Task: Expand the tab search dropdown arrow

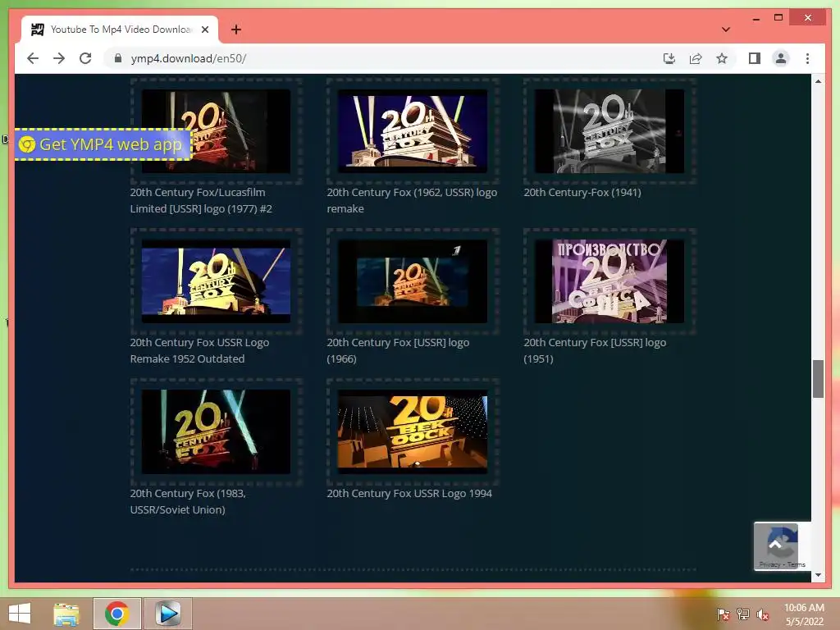Action: pyautogui.click(x=726, y=30)
